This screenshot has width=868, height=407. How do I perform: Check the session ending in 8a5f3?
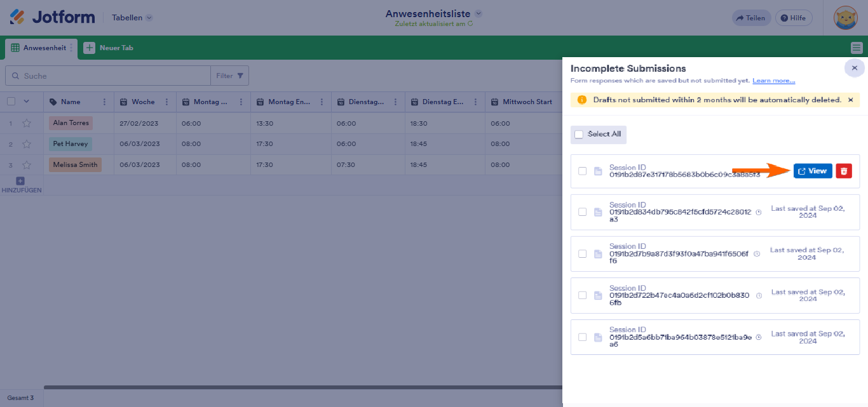[x=583, y=171]
